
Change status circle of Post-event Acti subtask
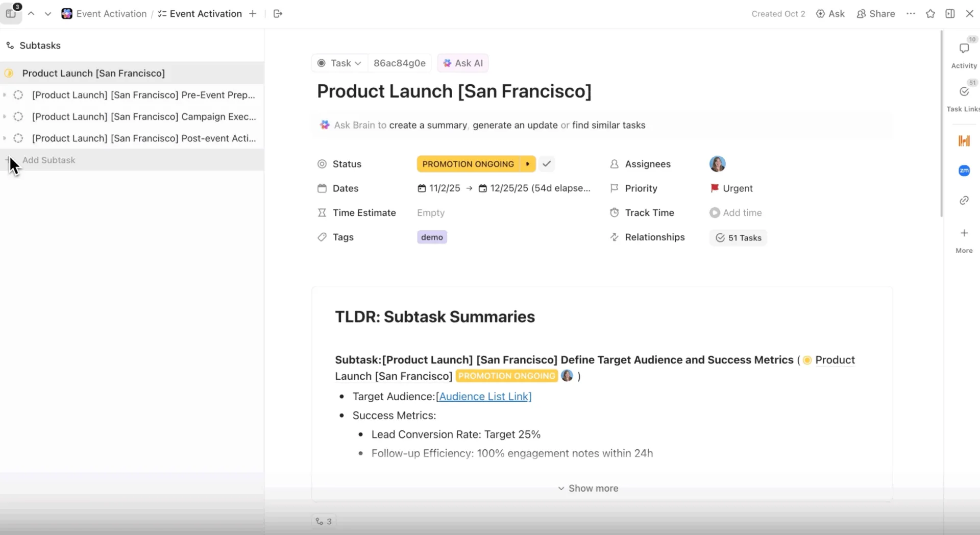[18, 138]
